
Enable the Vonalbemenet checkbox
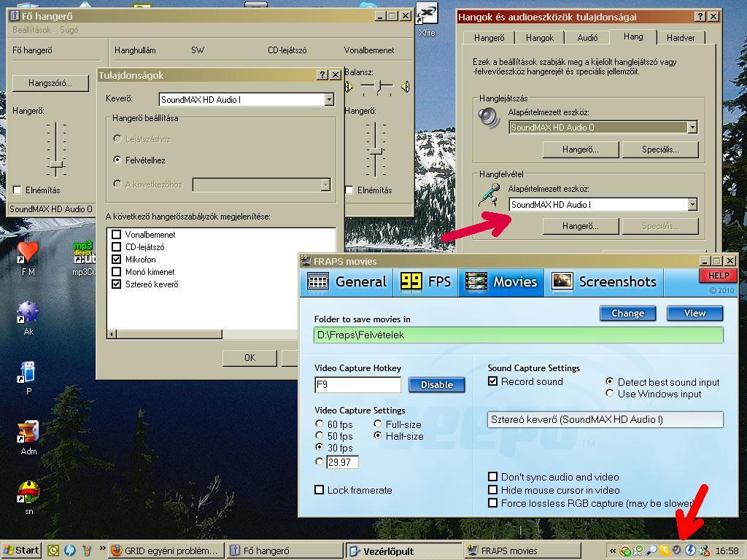click(x=116, y=234)
